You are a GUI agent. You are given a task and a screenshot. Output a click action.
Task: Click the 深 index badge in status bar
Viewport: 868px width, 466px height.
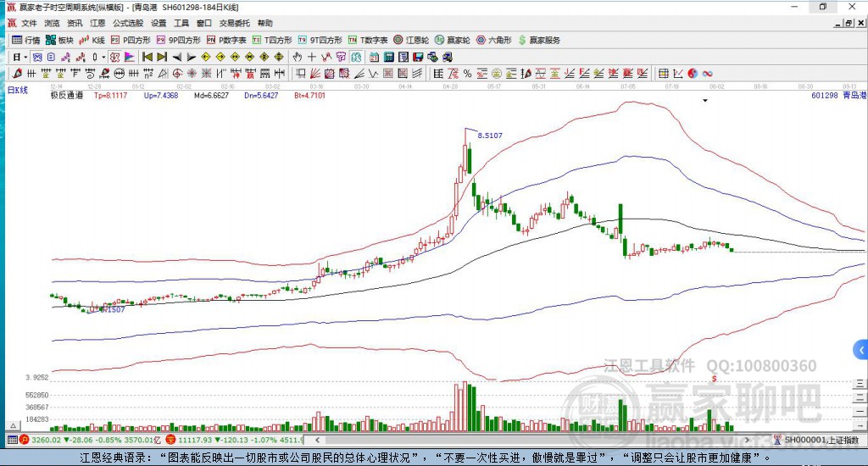point(170,440)
